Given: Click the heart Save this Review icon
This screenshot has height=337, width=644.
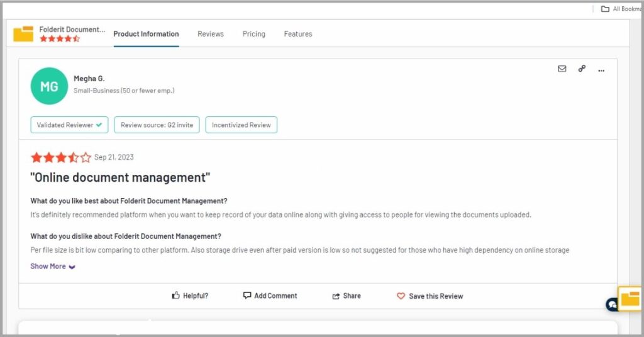Looking at the screenshot, I should click(401, 296).
